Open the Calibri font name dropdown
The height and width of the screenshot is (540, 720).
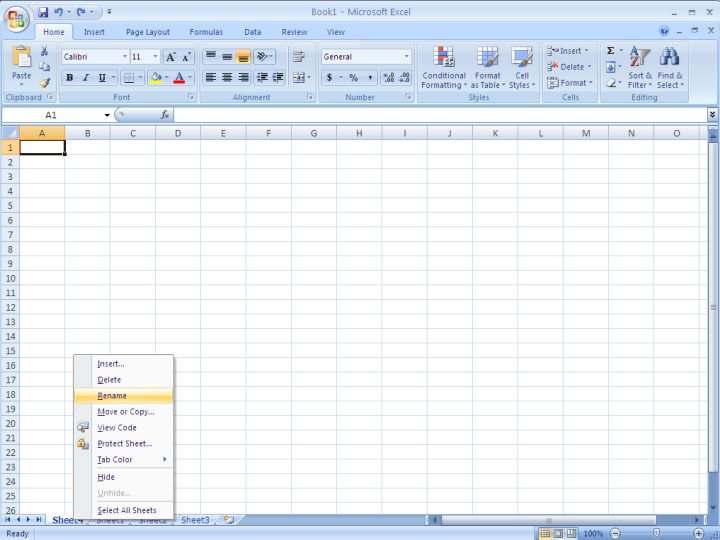(x=124, y=57)
